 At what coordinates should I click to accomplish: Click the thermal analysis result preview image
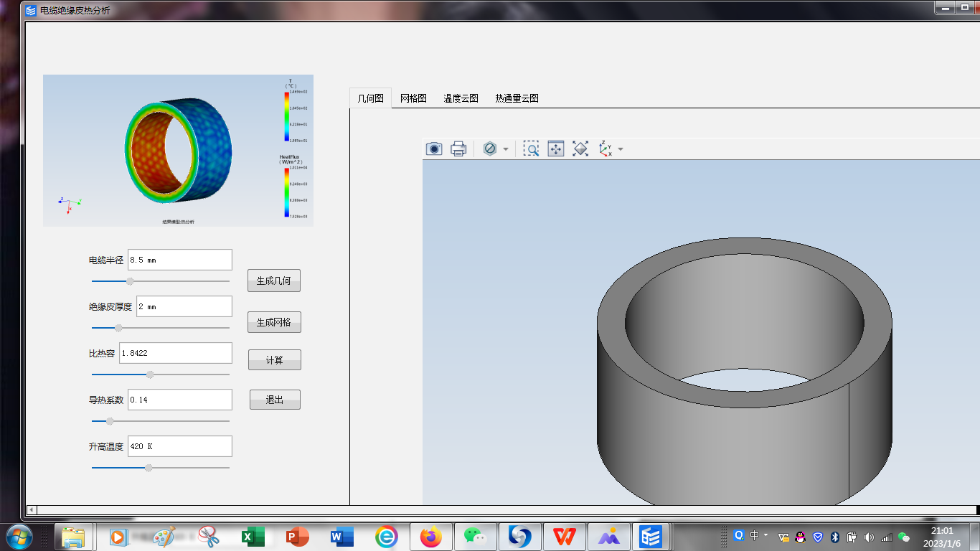(178, 151)
